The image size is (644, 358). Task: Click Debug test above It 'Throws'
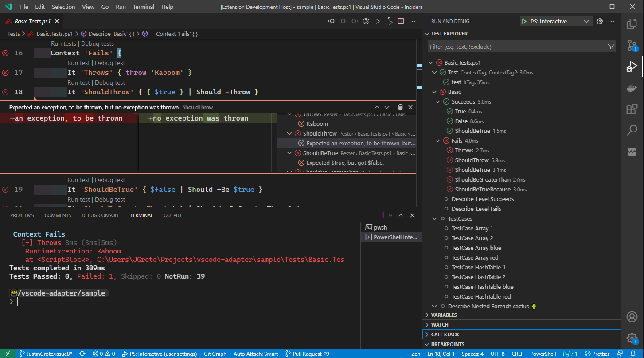tap(110, 63)
